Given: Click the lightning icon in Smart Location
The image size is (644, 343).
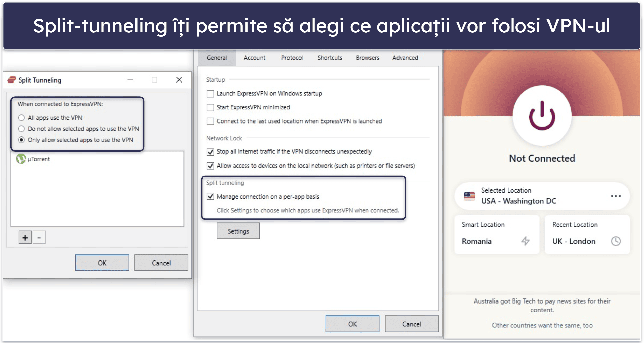Looking at the screenshot, I should click(x=525, y=241).
